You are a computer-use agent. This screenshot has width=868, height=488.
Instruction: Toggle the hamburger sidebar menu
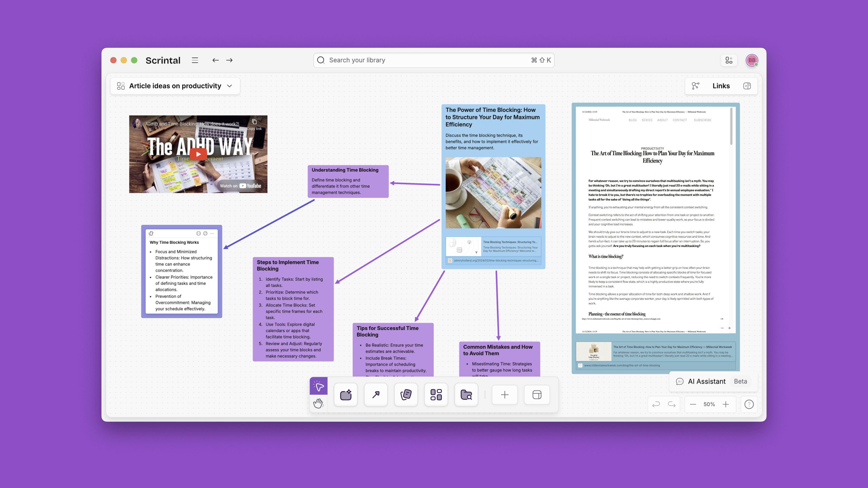tap(195, 60)
